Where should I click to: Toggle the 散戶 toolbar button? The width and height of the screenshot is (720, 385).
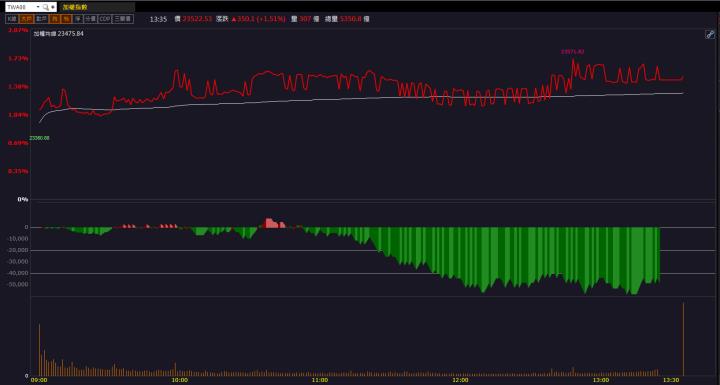tap(41, 19)
